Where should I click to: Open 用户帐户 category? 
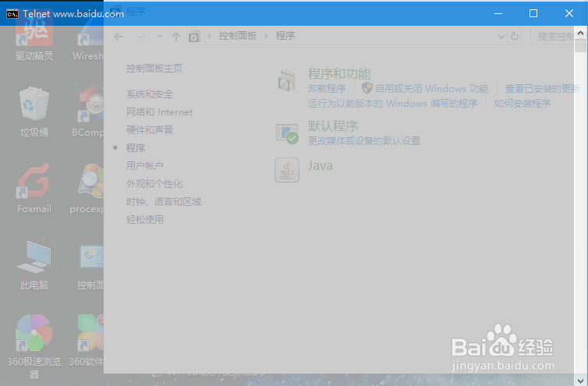pyautogui.click(x=145, y=165)
